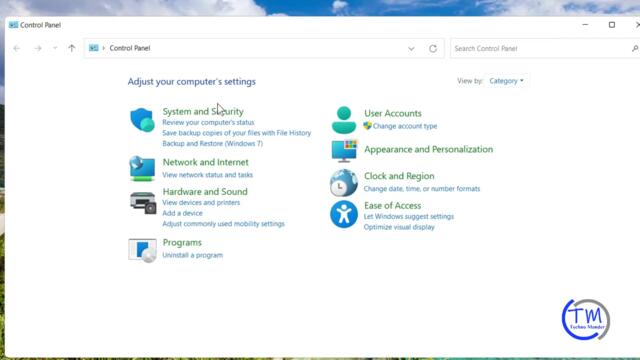Screen dimensions: 640x360
Task: Click Control Panel breadcrumb in address bar
Action: pos(130,48)
